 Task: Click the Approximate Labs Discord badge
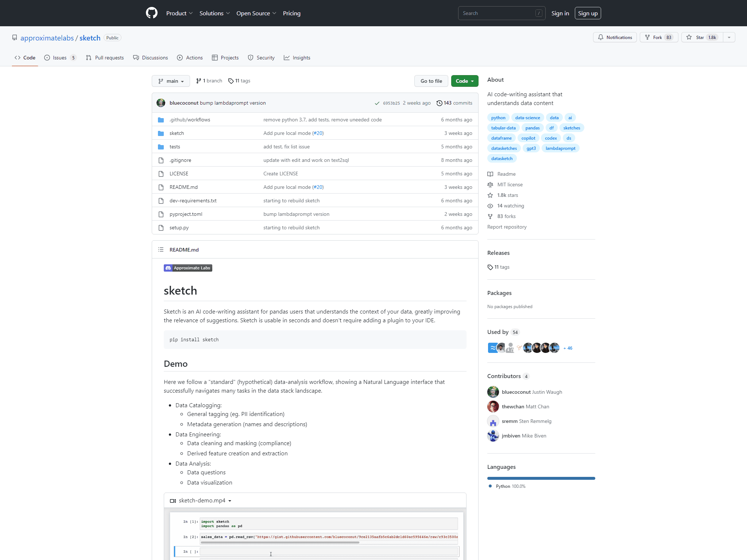click(x=188, y=268)
